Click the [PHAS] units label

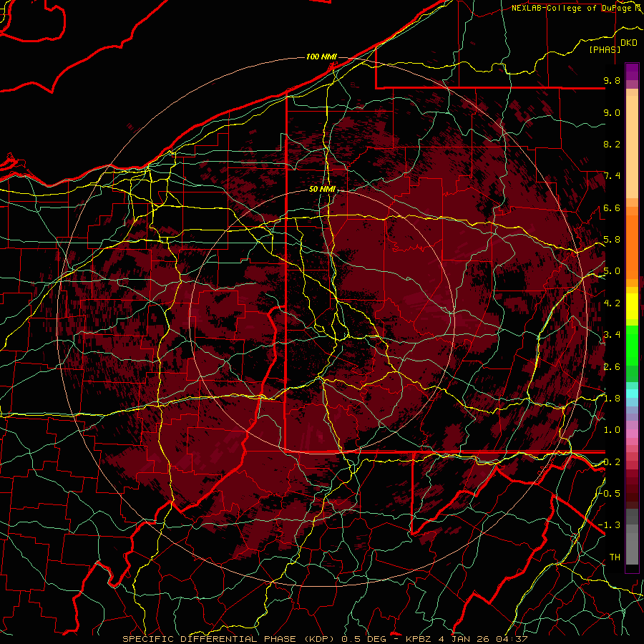[x=605, y=49]
